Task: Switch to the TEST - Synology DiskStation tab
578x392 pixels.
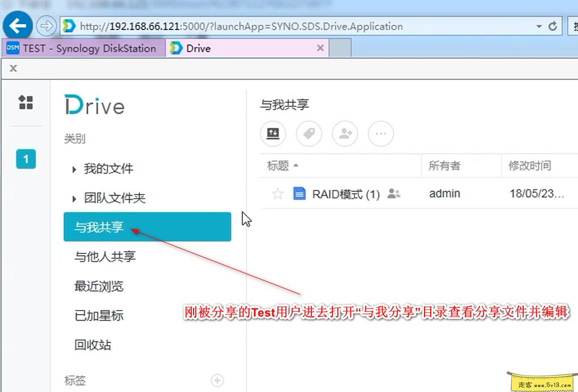Action: click(82, 48)
